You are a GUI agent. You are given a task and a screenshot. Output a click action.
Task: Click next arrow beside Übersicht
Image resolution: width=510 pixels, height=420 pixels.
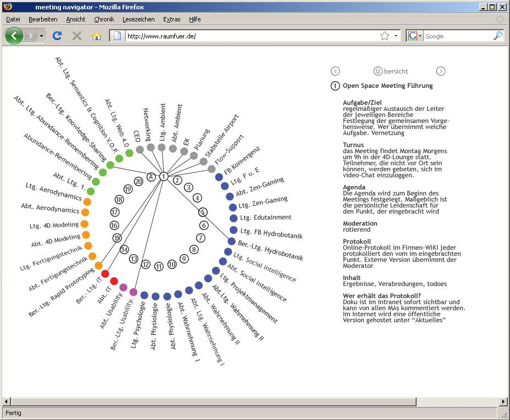coord(441,71)
